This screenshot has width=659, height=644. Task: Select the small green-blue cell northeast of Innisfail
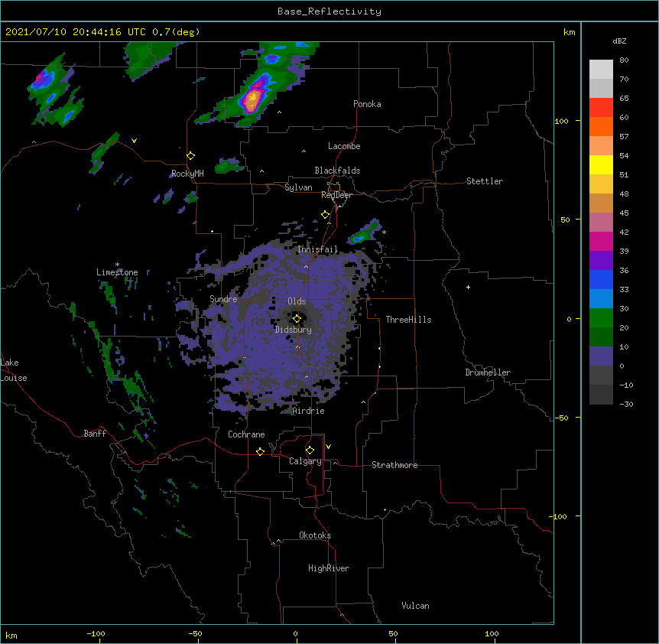tap(364, 232)
